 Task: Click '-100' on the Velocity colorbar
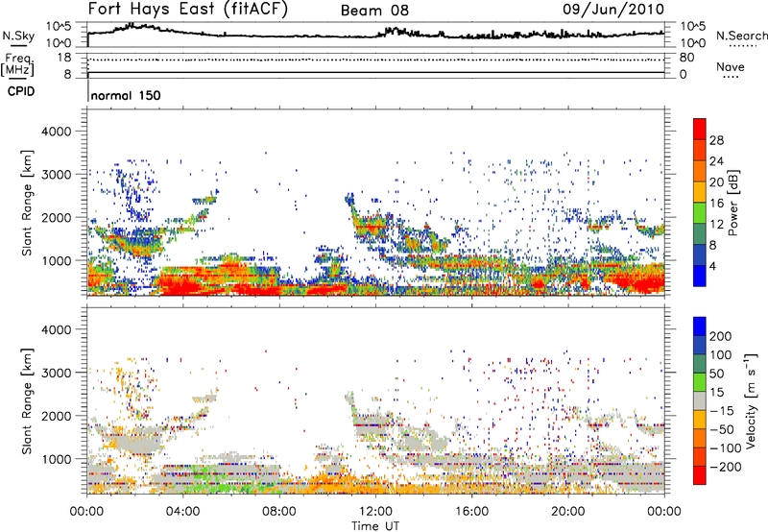click(x=726, y=448)
